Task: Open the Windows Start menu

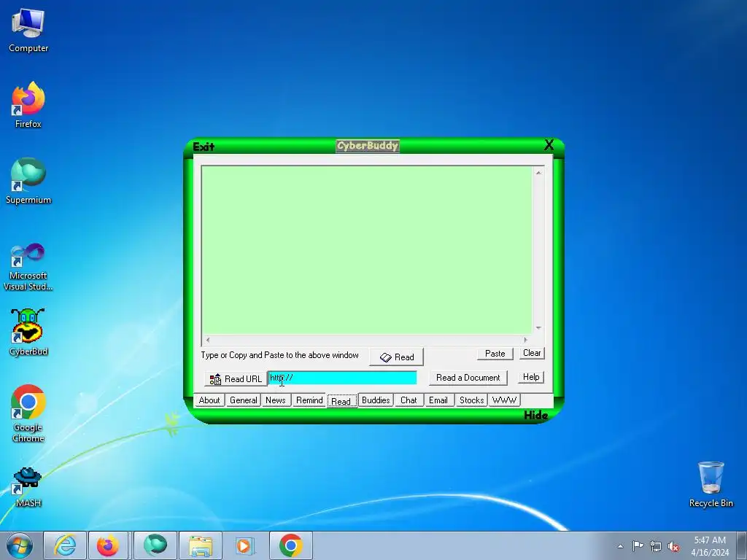Action: (x=20, y=545)
